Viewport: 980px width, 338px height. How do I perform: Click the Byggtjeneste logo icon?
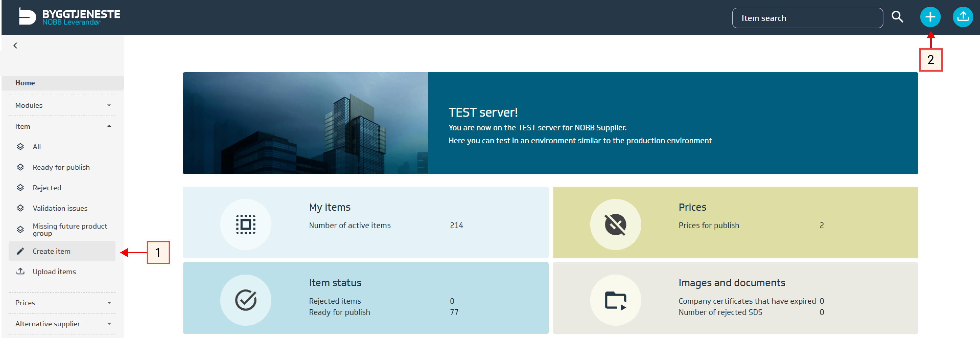tap(27, 17)
